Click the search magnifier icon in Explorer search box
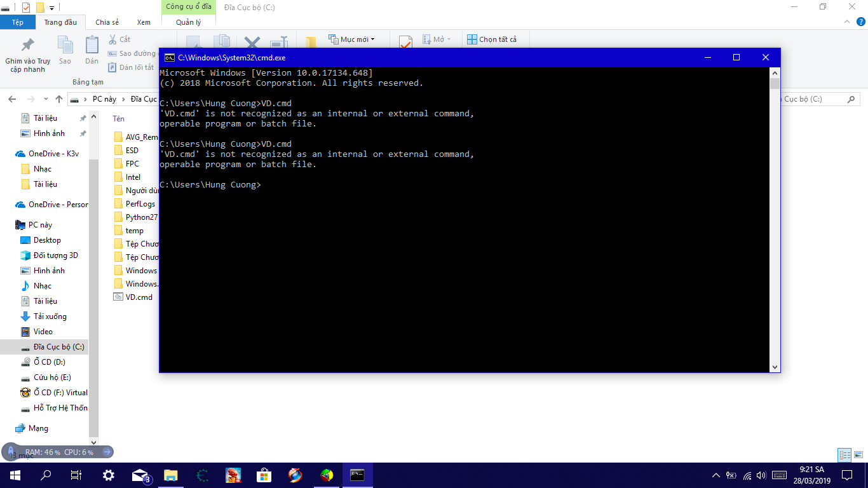This screenshot has width=868, height=488. (x=851, y=99)
